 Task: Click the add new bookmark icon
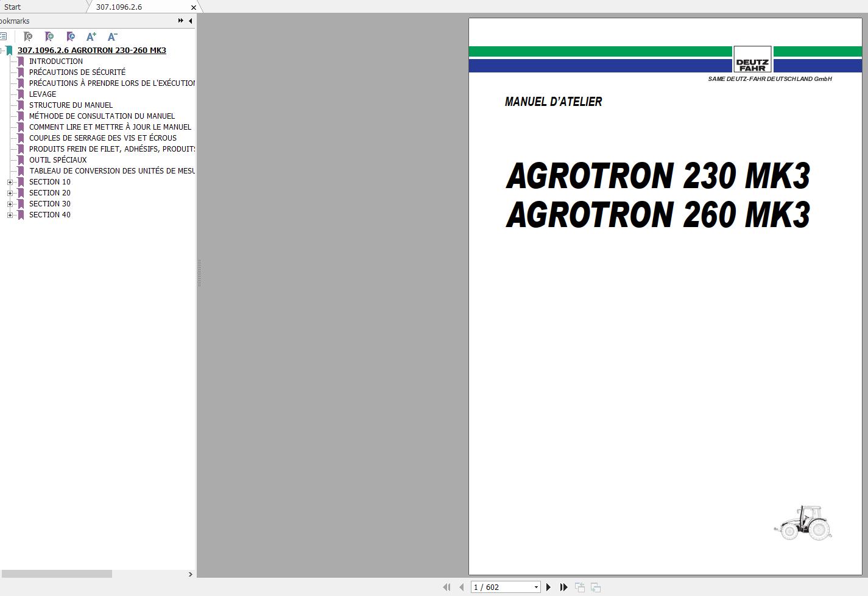(49, 37)
